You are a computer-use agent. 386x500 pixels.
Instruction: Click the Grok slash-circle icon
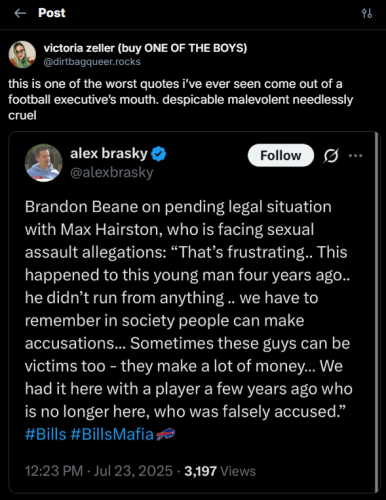[x=331, y=156]
